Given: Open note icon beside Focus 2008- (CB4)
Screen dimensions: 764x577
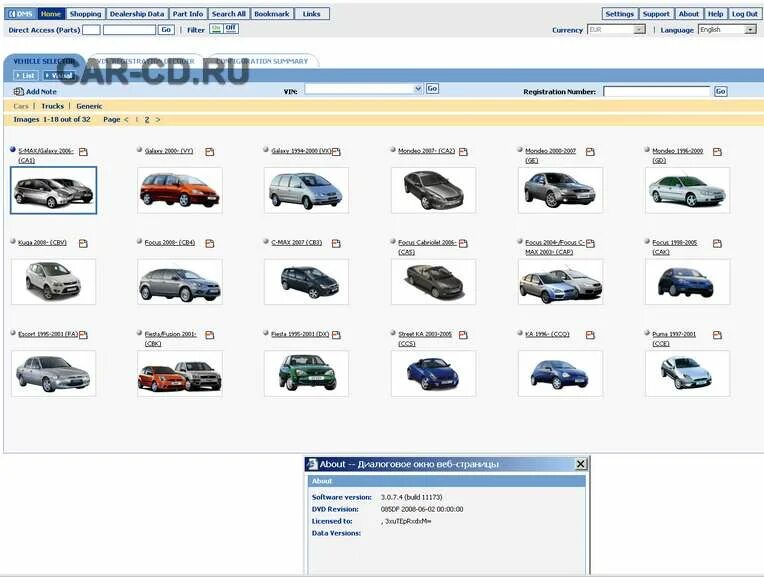Looking at the screenshot, I should 210,243.
